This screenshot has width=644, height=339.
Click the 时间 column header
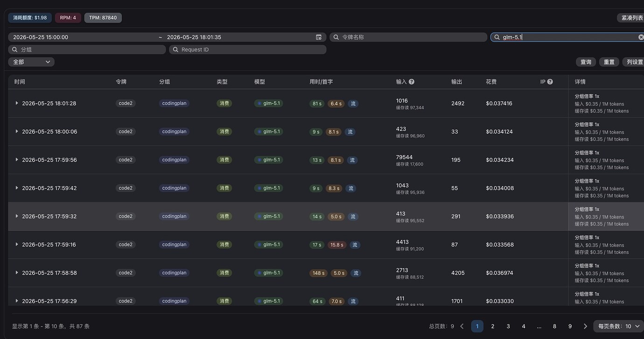click(20, 82)
